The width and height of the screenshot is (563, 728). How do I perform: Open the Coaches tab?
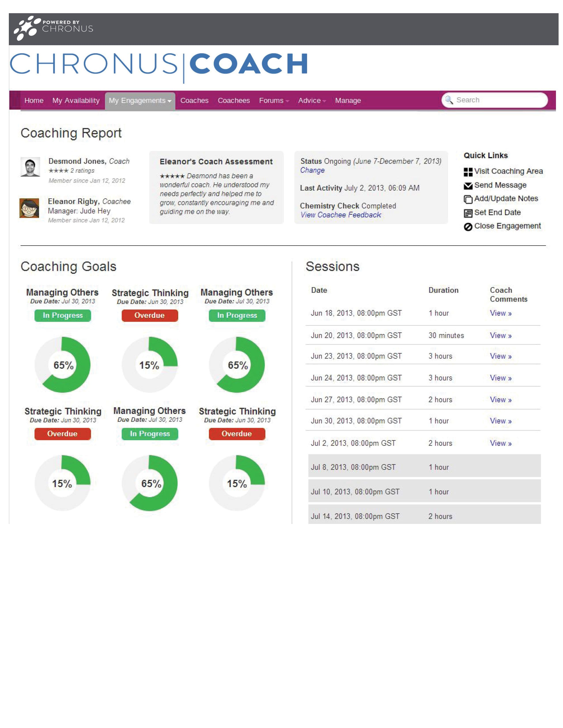194,100
